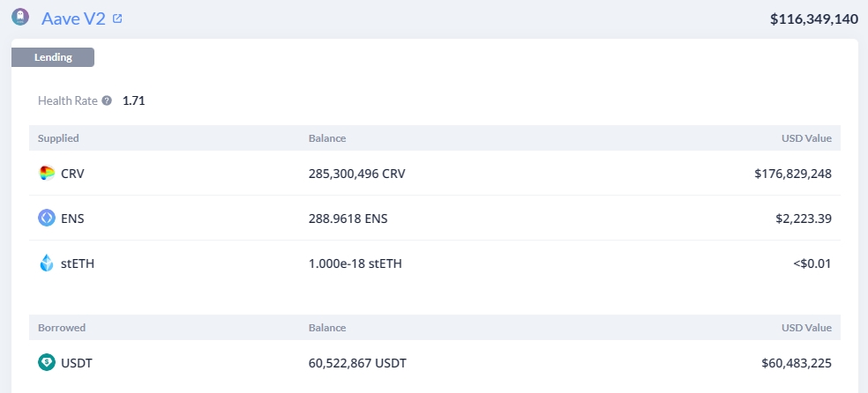The width and height of the screenshot is (868, 393).
Task: Click the Health Rate help question mark icon
Action: click(x=107, y=101)
